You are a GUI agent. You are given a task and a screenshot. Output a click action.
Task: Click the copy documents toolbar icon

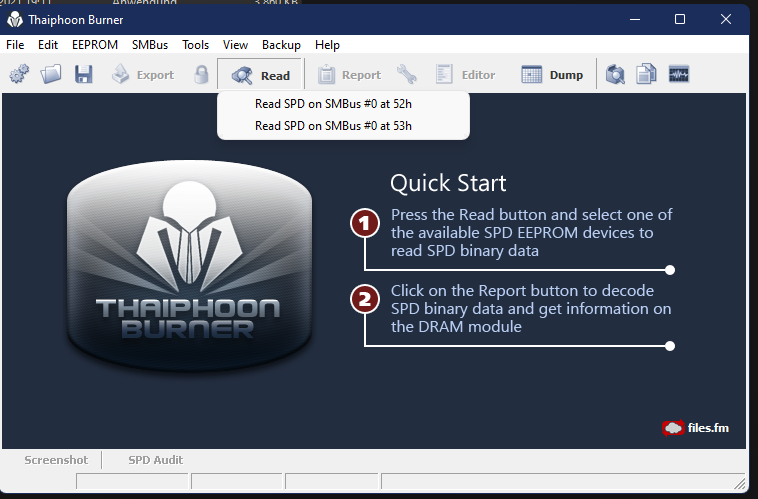click(646, 74)
